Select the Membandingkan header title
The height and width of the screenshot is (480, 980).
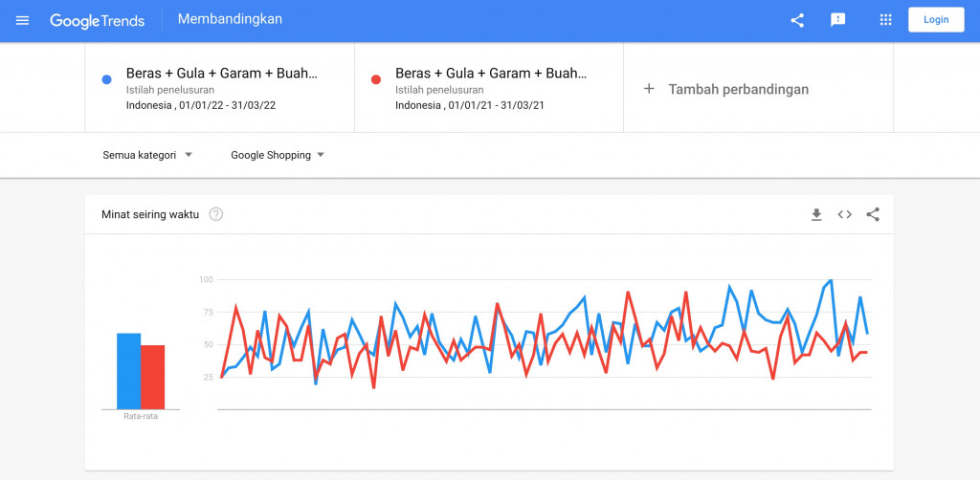pyautogui.click(x=230, y=19)
